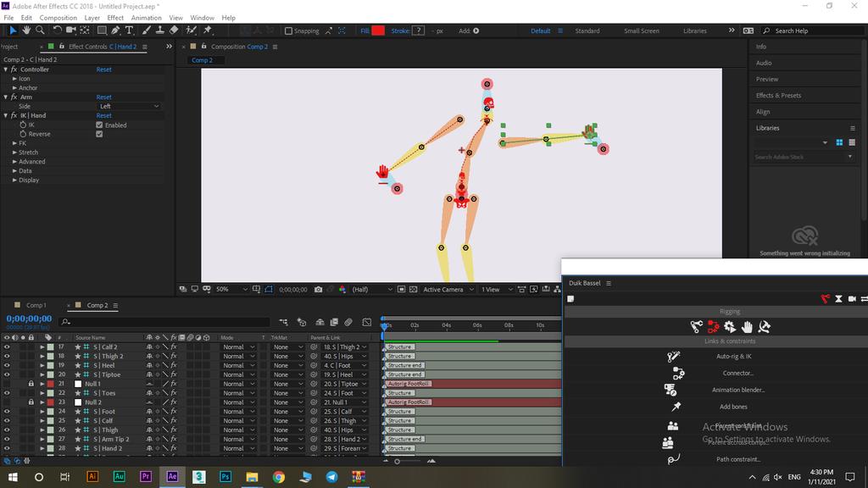
Task: Expand the FK property group
Action: (15, 143)
